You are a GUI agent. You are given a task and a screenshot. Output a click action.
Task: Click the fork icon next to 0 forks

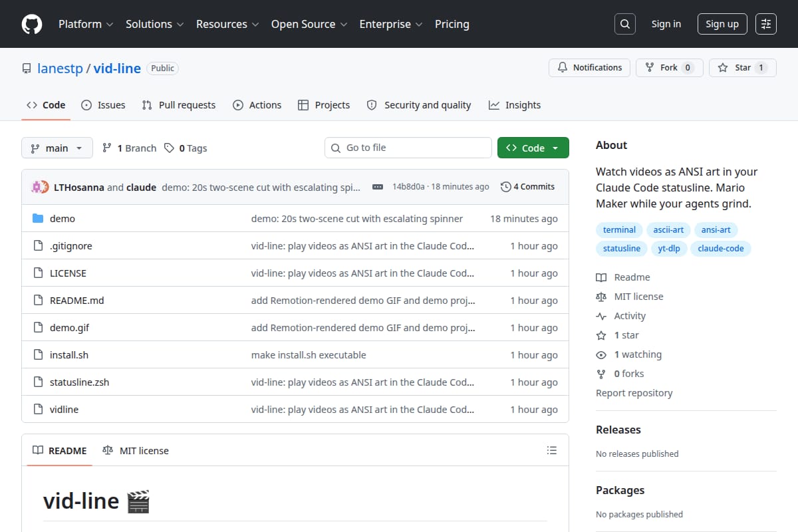(x=601, y=374)
